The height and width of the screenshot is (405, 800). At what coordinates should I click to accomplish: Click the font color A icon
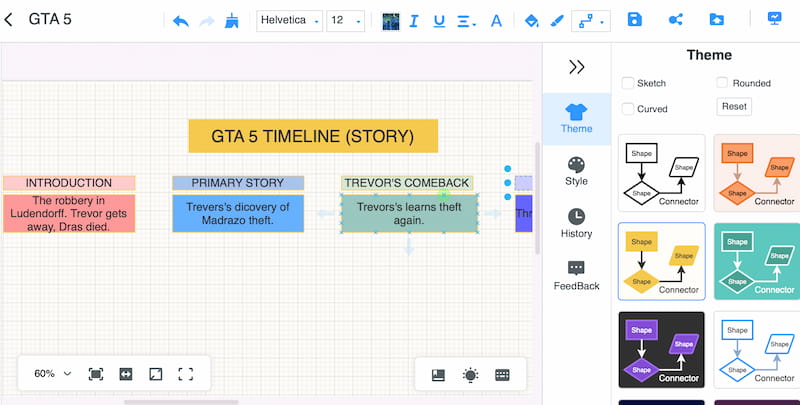coord(496,21)
